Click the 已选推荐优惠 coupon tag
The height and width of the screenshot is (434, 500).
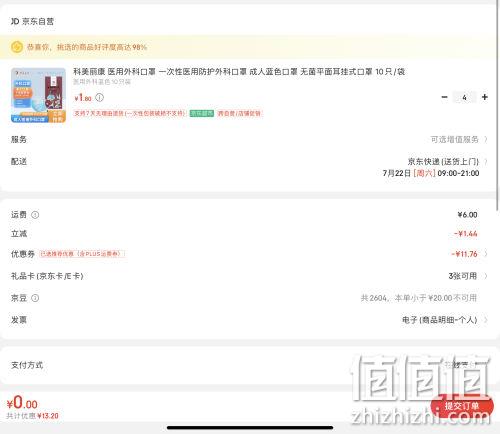pos(82,254)
